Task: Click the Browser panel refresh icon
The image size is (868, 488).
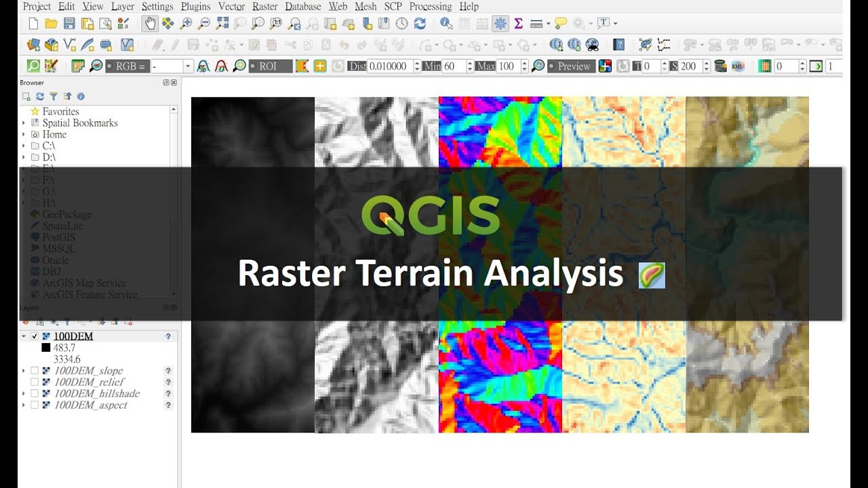Action: (x=40, y=97)
